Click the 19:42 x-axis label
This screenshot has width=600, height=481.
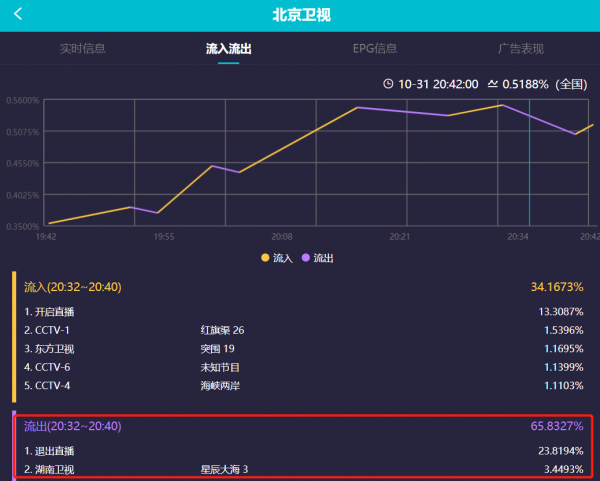click(x=46, y=237)
